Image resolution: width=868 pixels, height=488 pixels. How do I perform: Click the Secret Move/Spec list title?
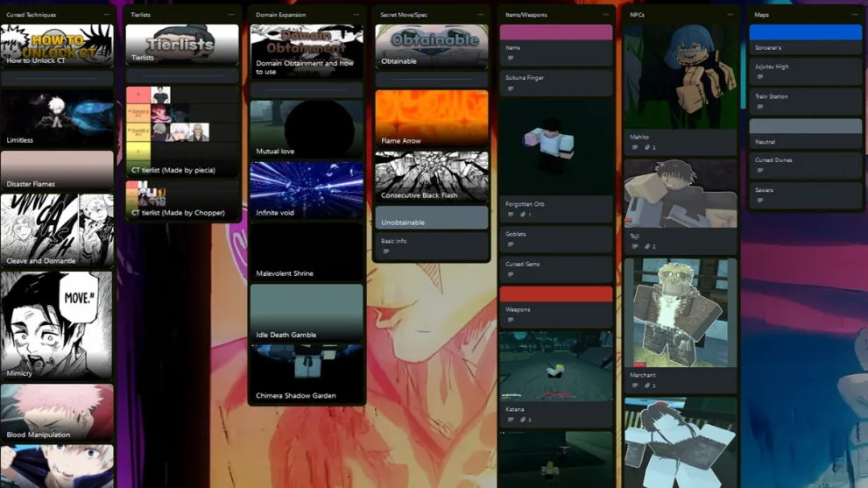404,15
